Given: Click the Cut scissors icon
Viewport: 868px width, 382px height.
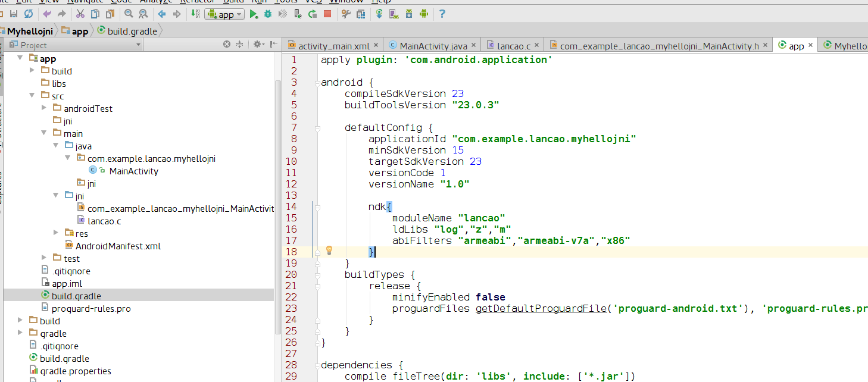Looking at the screenshot, I should point(80,14).
